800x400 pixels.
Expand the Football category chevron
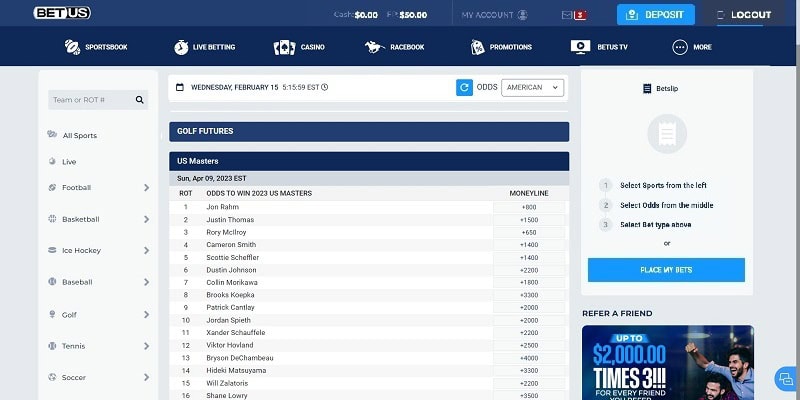[146, 188]
